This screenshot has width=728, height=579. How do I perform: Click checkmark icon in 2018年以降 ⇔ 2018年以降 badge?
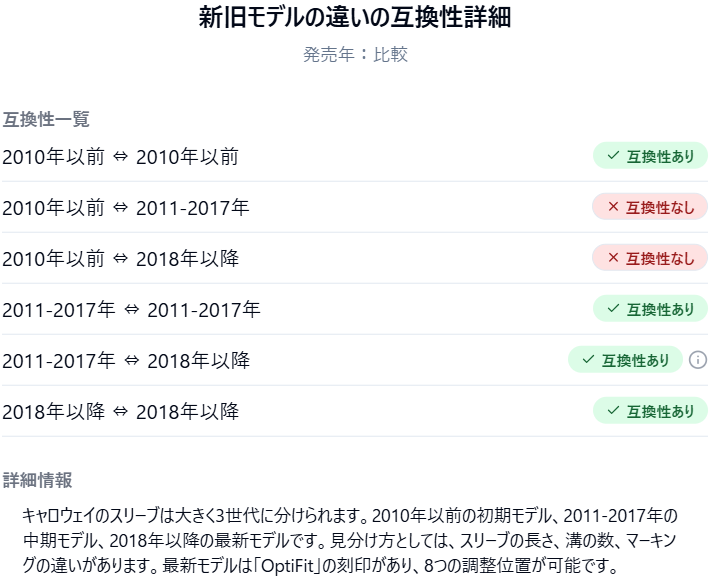tap(612, 411)
